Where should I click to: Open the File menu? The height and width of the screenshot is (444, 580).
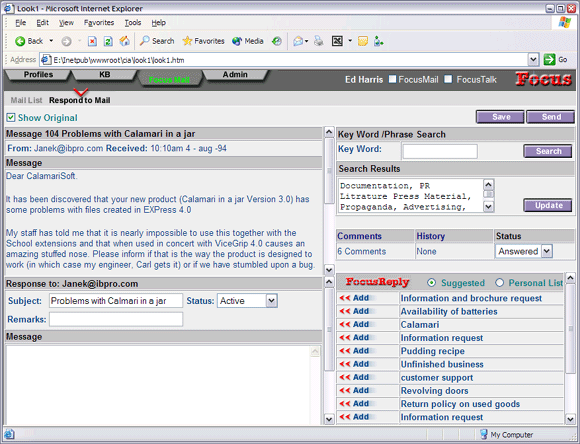pos(21,23)
